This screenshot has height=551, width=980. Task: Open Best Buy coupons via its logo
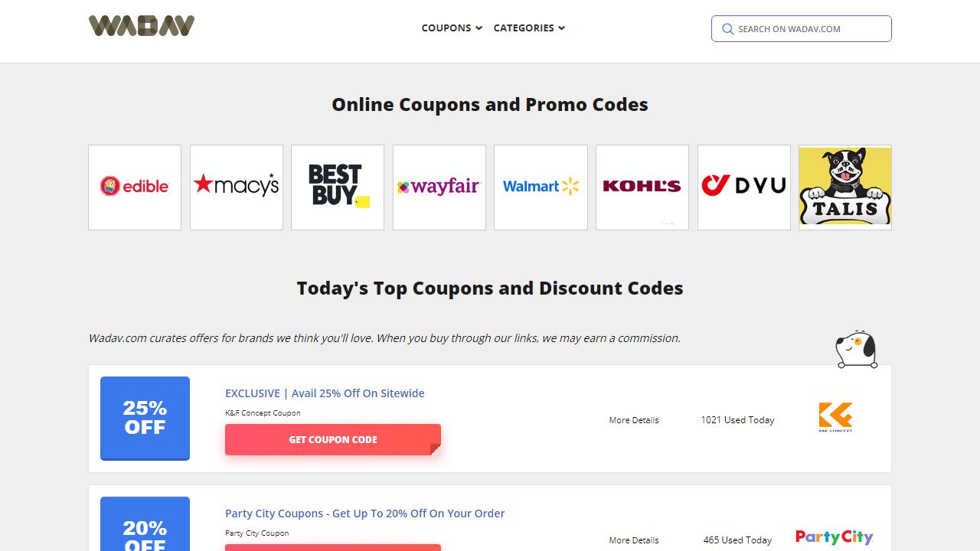[x=337, y=187]
